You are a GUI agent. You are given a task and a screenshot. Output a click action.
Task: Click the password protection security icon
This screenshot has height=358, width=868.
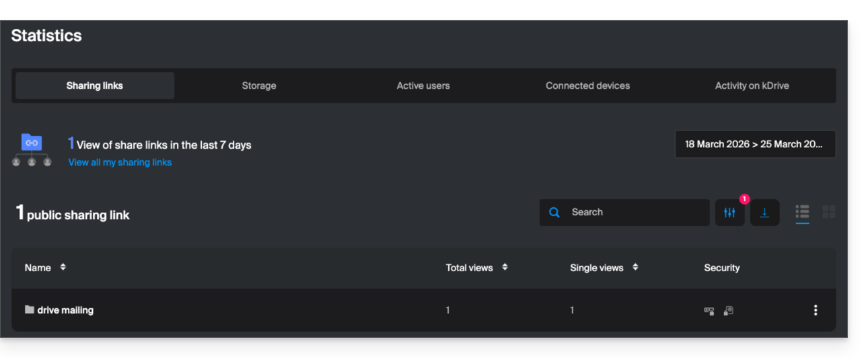tap(709, 310)
